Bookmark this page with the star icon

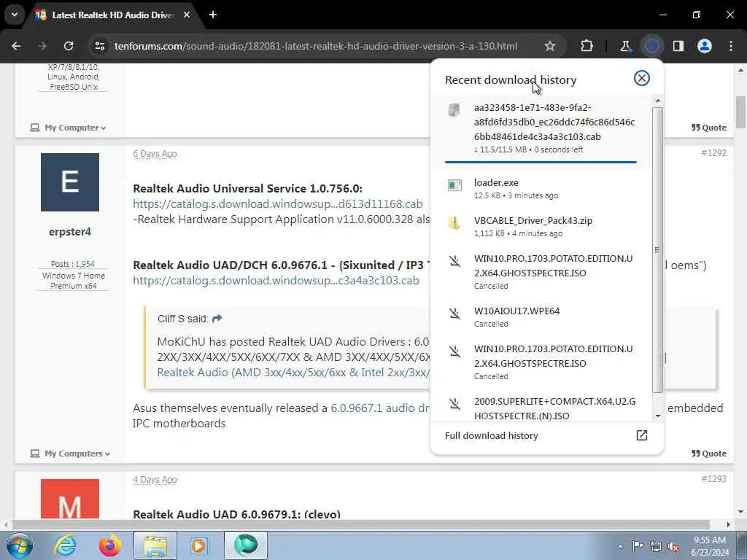(x=550, y=46)
